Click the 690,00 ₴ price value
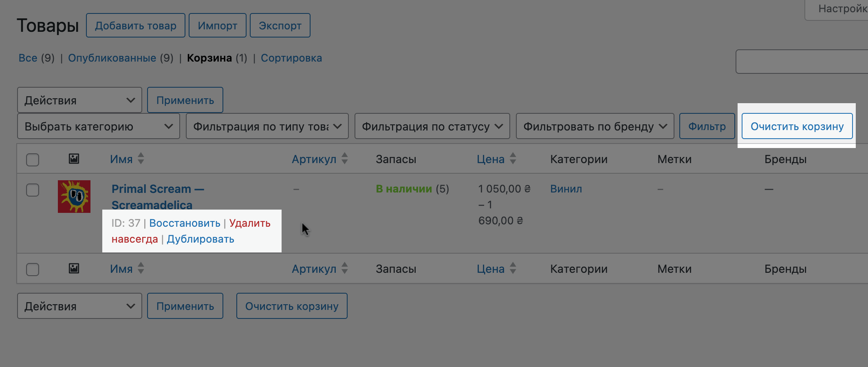The height and width of the screenshot is (367, 868). pyautogui.click(x=500, y=221)
